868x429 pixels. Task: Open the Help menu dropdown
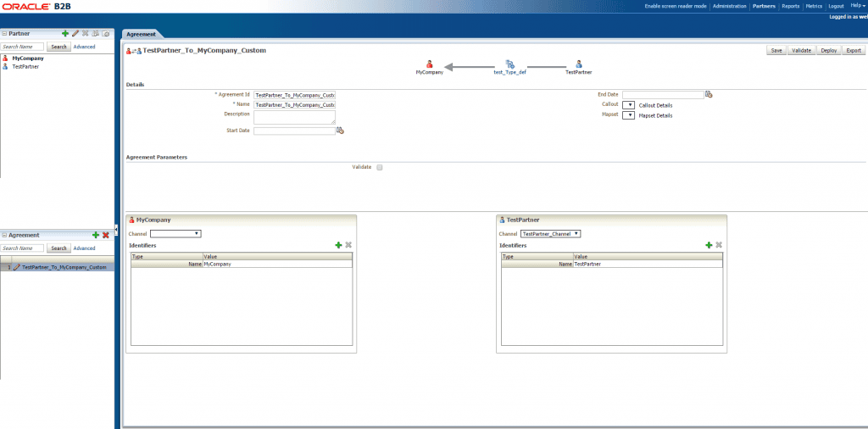click(858, 6)
